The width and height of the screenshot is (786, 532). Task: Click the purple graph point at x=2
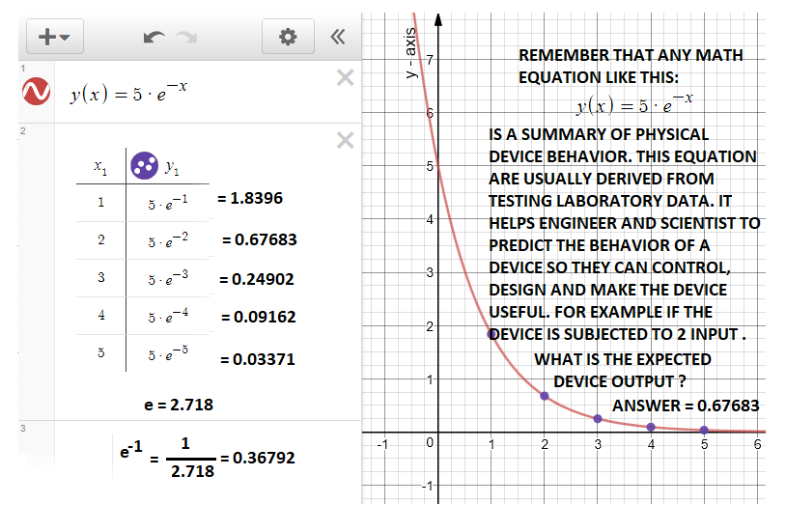point(545,396)
